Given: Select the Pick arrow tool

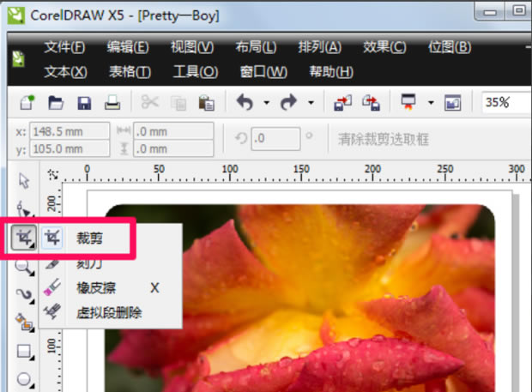Looking at the screenshot, I should (24, 181).
